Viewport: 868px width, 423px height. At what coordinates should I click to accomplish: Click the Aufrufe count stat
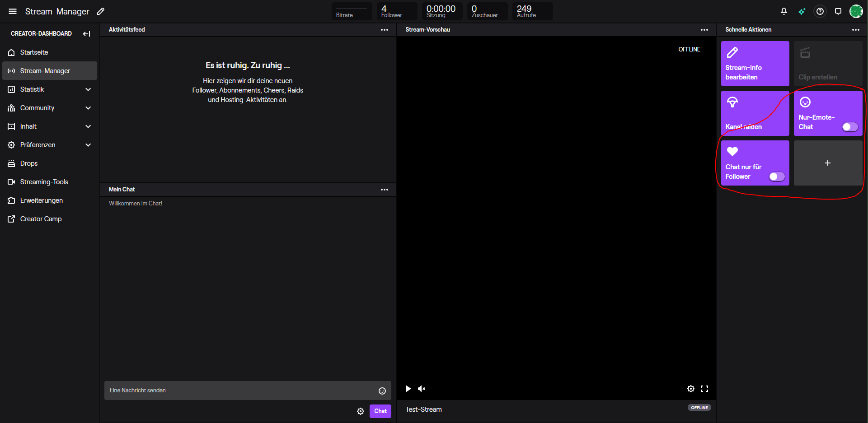[x=533, y=11]
